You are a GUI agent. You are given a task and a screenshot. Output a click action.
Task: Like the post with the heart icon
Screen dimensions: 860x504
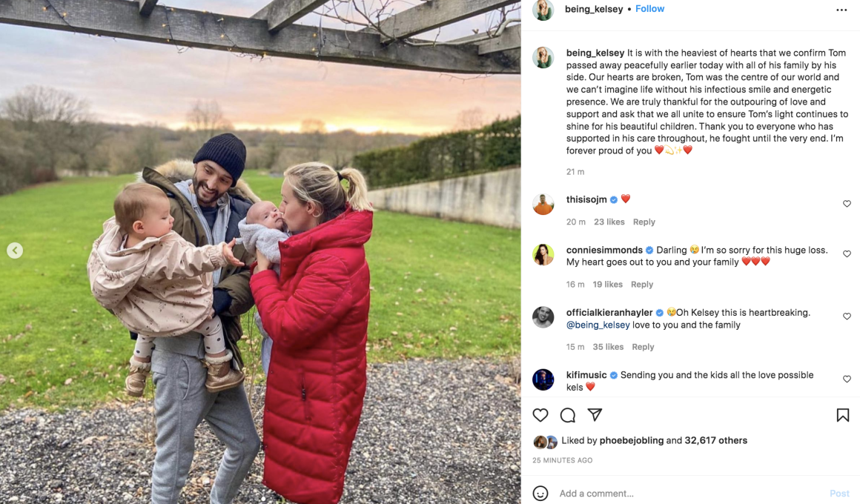[540, 415]
